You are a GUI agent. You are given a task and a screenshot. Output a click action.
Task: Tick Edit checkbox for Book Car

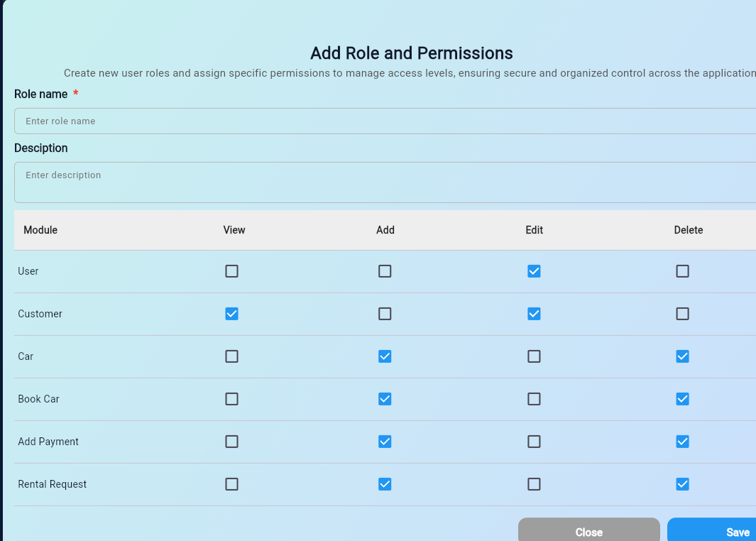pyautogui.click(x=534, y=399)
